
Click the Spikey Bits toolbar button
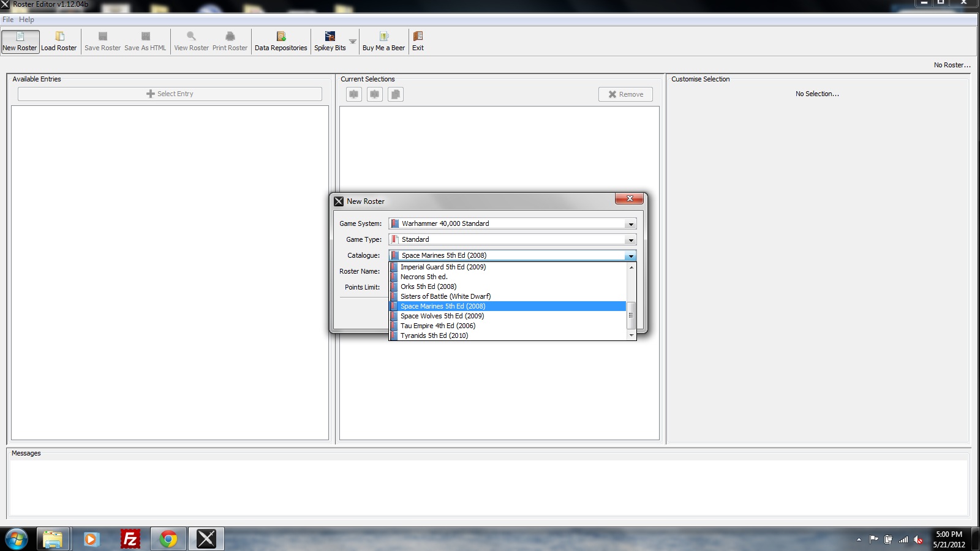[330, 42]
